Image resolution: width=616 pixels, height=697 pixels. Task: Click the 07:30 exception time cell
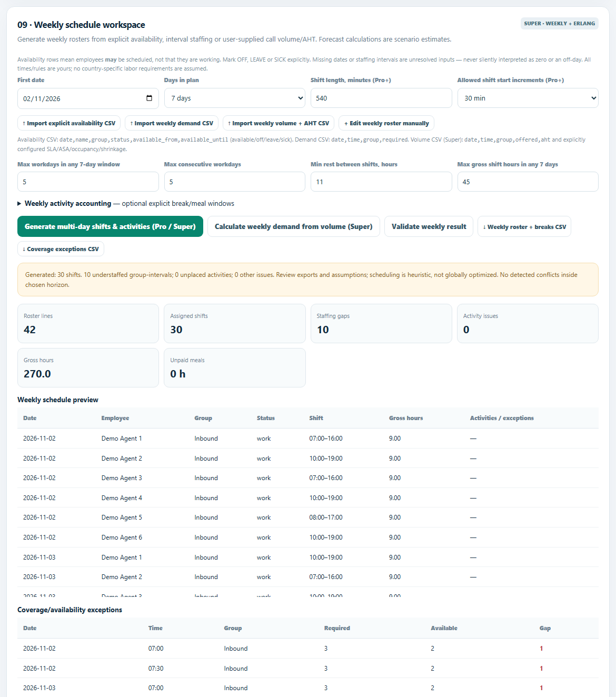click(156, 669)
